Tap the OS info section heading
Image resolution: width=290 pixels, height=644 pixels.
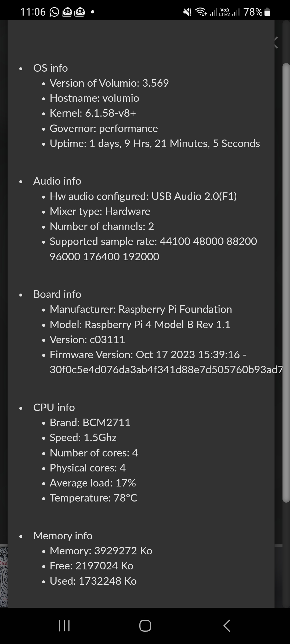click(x=50, y=68)
